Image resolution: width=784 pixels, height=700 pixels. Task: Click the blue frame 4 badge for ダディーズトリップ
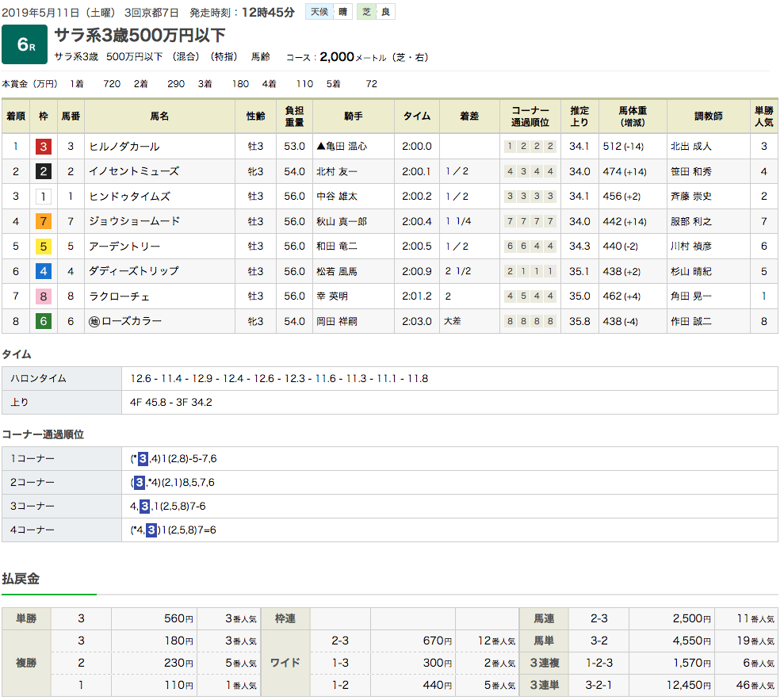click(x=44, y=271)
